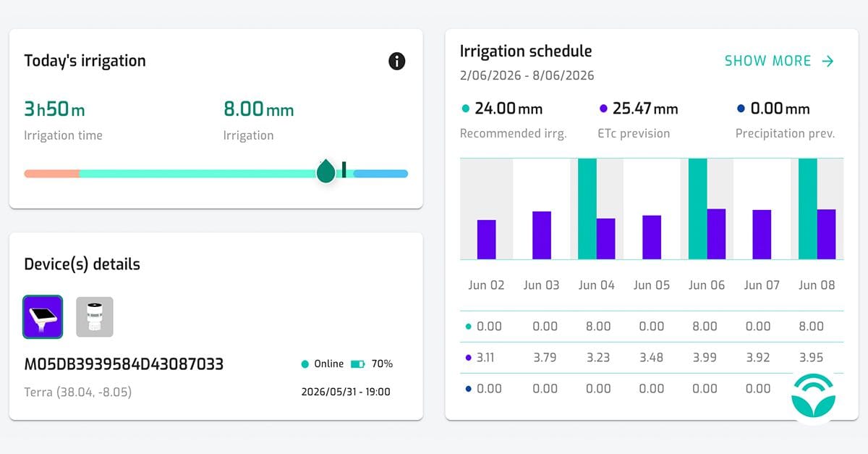868x454 pixels.
Task: Click the teal bar for Jun 08
Action: [808, 209]
